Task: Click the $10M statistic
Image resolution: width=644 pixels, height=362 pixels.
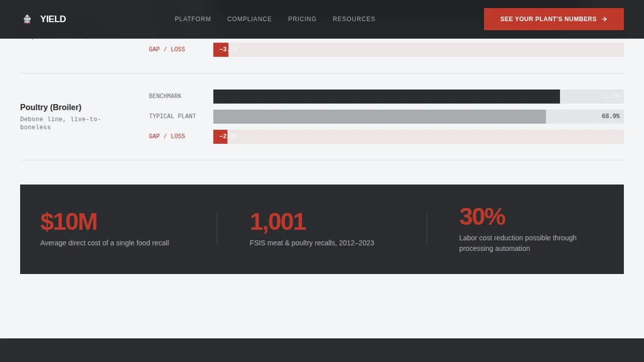Action: [x=68, y=222]
